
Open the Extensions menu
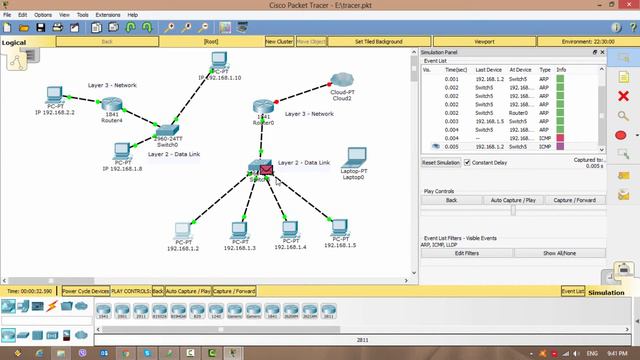[108, 15]
